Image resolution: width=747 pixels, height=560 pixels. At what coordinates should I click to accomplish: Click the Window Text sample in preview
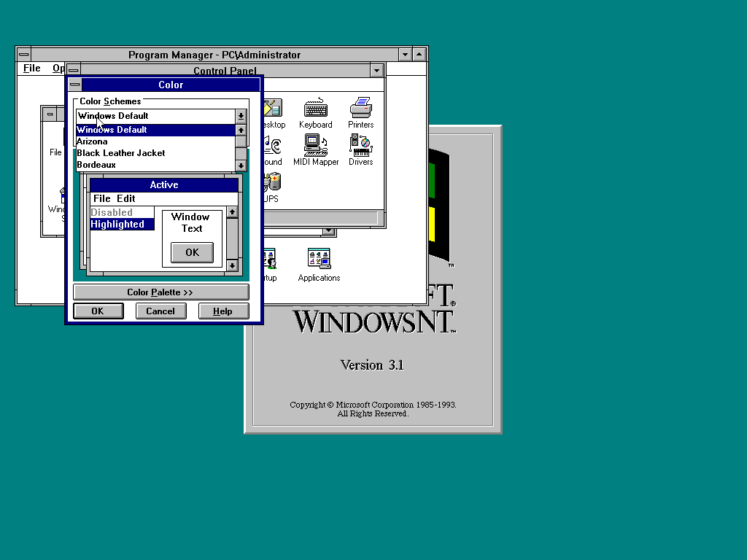[190, 222]
